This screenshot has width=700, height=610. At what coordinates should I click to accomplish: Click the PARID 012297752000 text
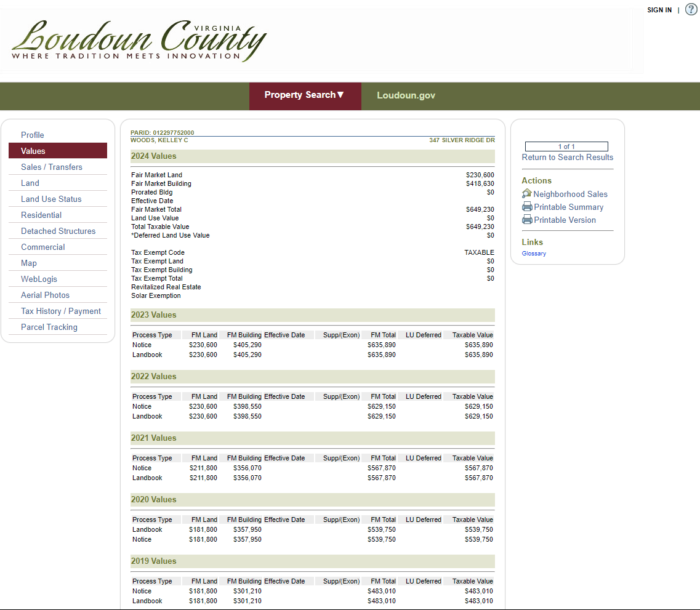pyautogui.click(x=162, y=132)
